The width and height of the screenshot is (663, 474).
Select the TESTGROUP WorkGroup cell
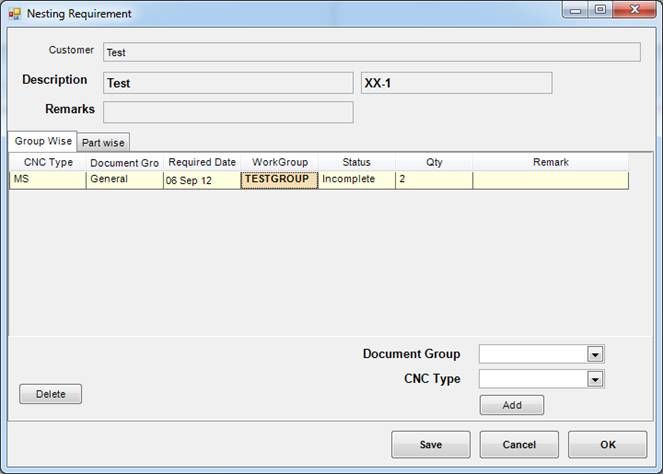click(279, 180)
